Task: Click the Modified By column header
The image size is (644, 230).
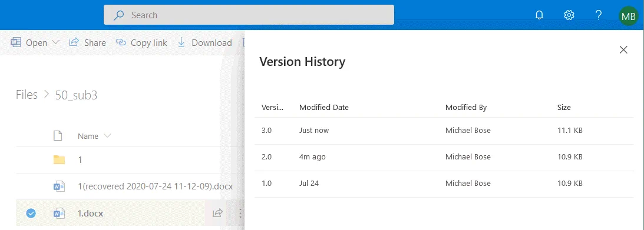Action: [x=465, y=108]
